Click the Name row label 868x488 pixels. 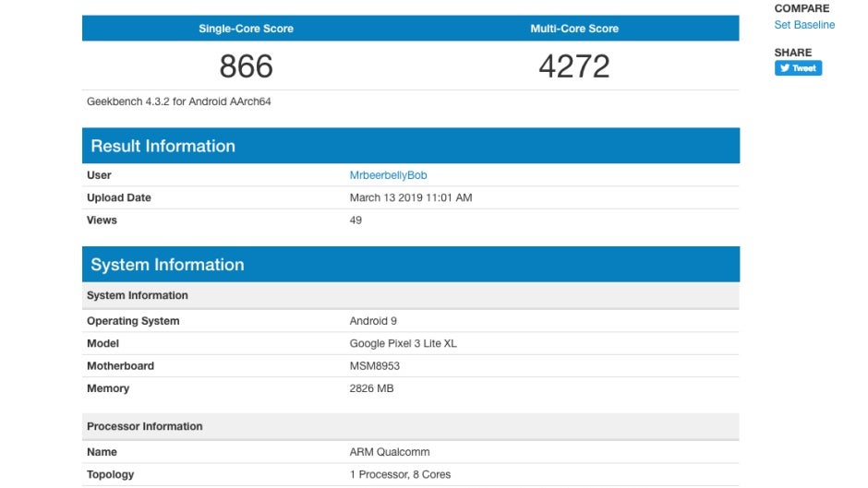(102, 452)
